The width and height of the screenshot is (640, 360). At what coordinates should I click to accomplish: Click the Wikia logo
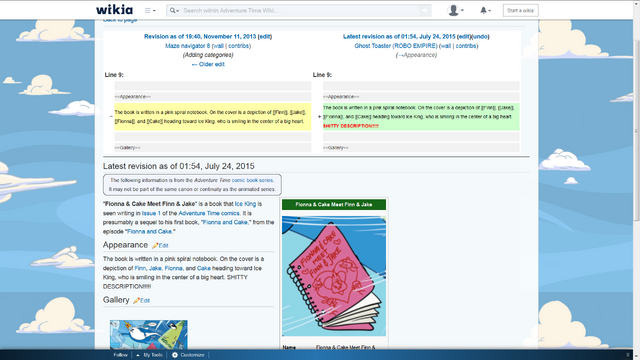click(x=114, y=10)
